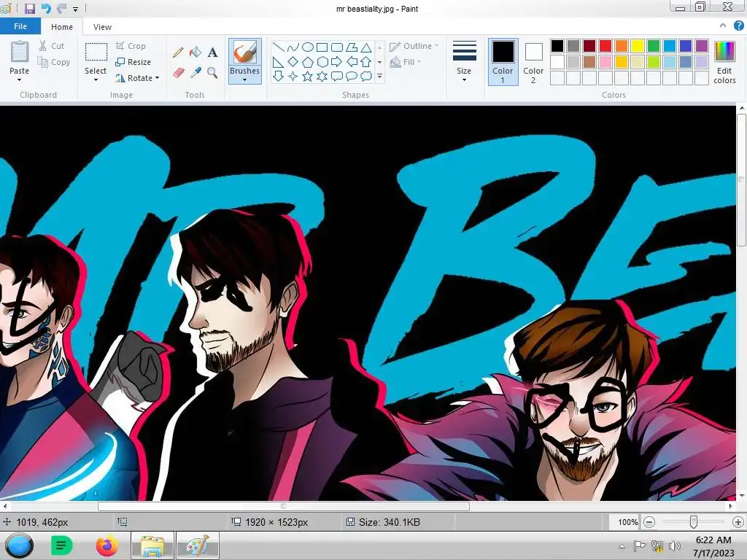747x560 pixels.
Task: Click the Cut button
Action: coord(52,46)
